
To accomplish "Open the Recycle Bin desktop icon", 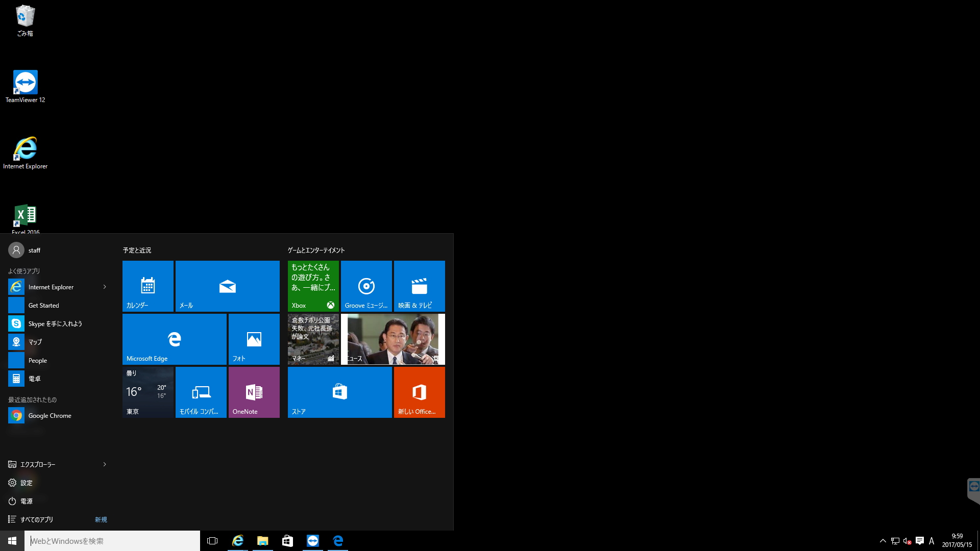I will click(x=25, y=21).
